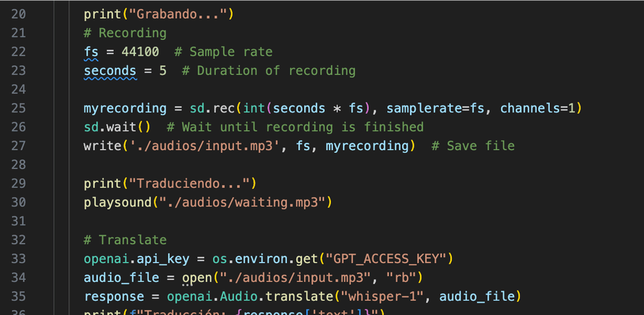Click the 44100 sample rate value
The width and height of the screenshot is (644, 315).
pyautogui.click(x=140, y=52)
